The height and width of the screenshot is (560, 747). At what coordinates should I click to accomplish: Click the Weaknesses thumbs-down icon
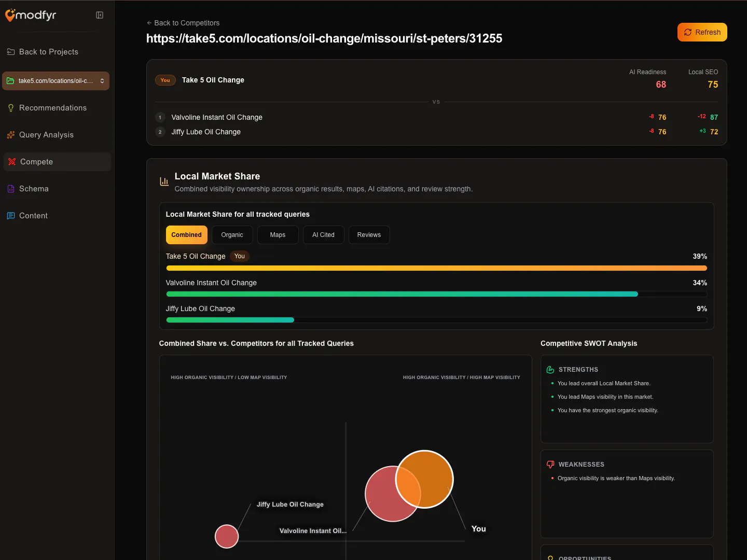(550, 465)
